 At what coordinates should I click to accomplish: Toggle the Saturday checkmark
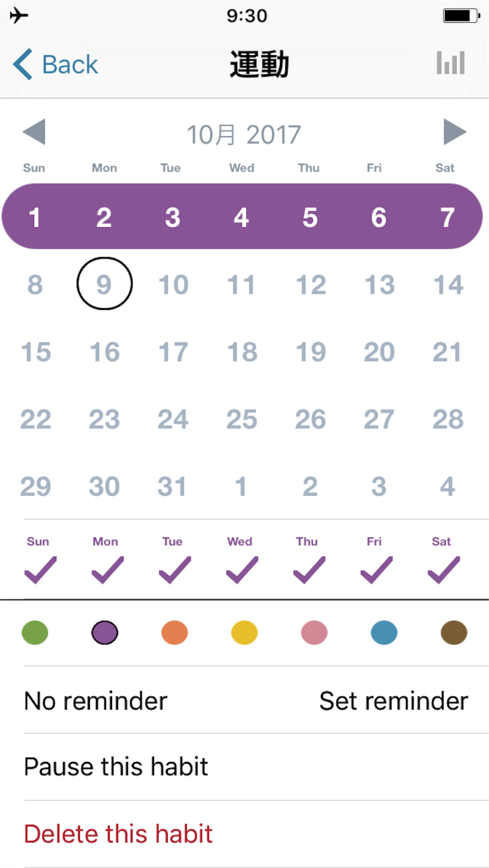pyautogui.click(x=443, y=570)
